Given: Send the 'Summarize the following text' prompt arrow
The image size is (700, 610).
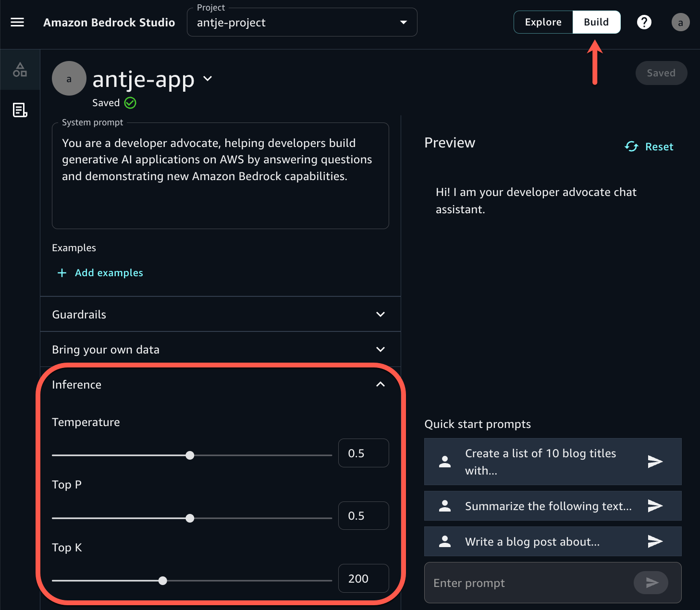Looking at the screenshot, I should click(x=655, y=506).
